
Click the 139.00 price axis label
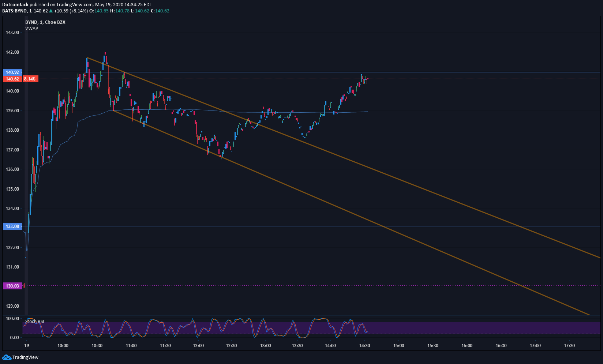pos(12,111)
